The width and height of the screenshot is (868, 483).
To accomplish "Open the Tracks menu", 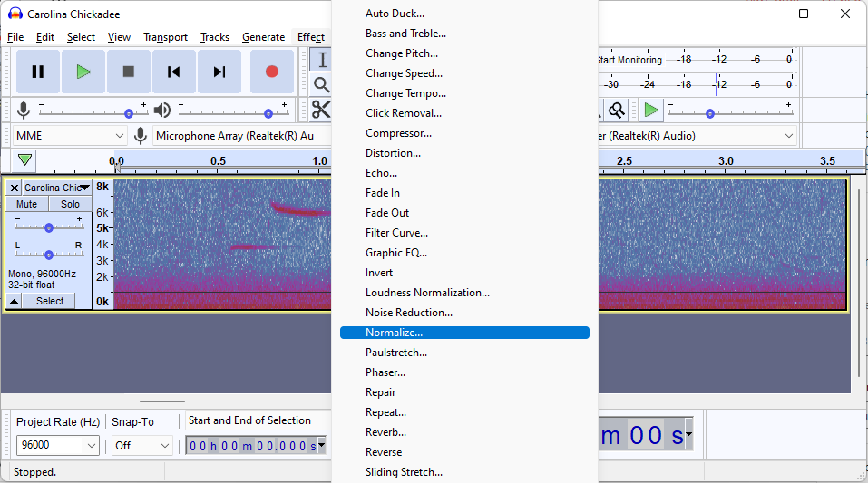I will click(x=215, y=37).
